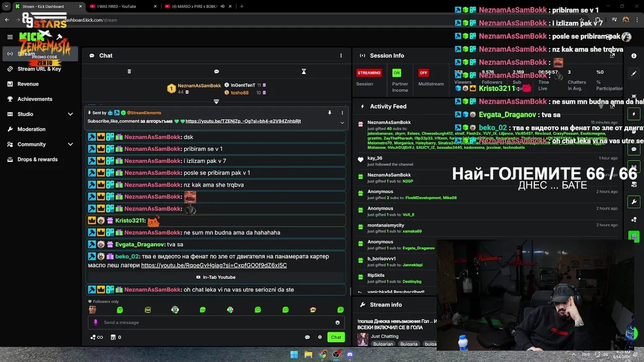644x362 pixels.
Task: Click the lightning bolt icon in right toolbar
Action: pyautogui.click(x=634, y=114)
